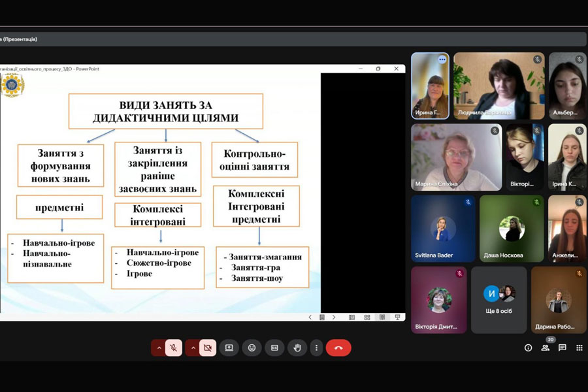This screenshot has height=392, width=588.
Task: Expand audio settings arrow beside microphone
Action: (x=159, y=348)
